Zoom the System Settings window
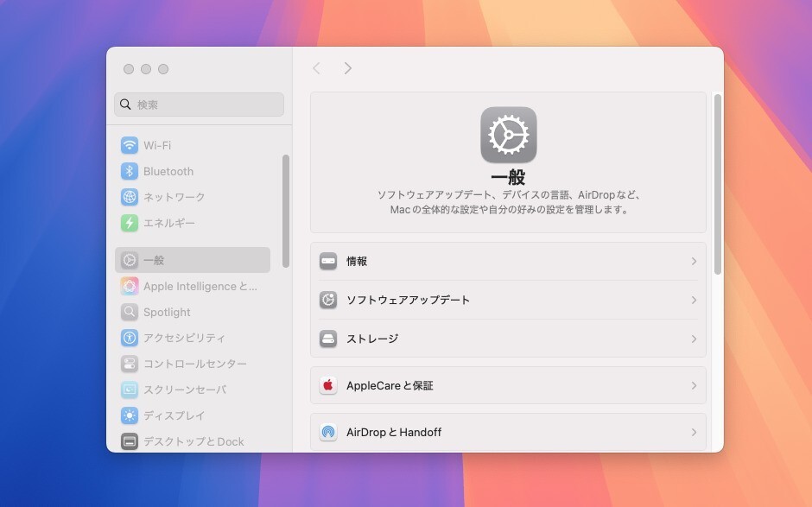The height and width of the screenshot is (507, 812). tap(163, 69)
